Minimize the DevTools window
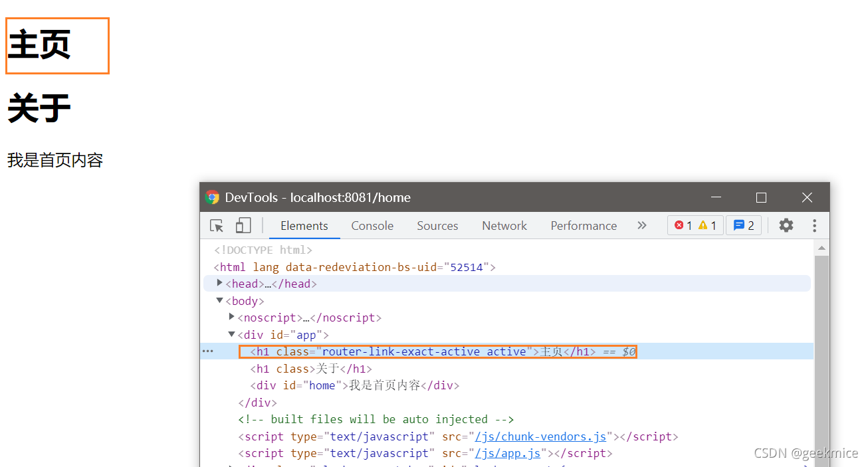This screenshot has height=467, width=868. point(716,197)
